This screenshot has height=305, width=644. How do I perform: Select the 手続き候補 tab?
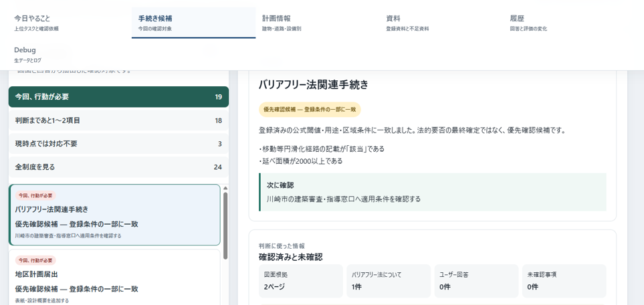193,23
